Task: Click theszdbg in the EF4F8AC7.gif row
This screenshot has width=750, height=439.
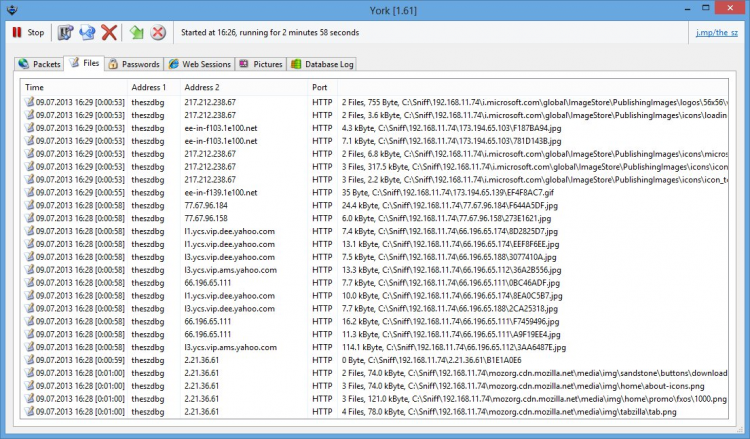Action: pyautogui.click(x=148, y=193)
